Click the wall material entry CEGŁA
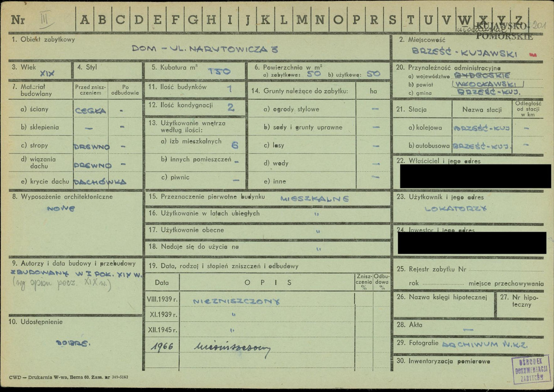 [x=91, y=110]
